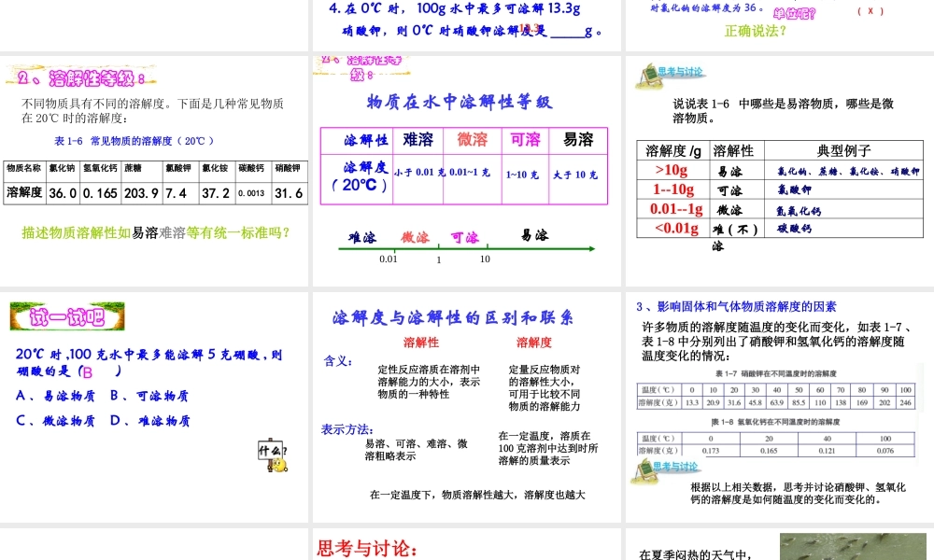The image size is (934, 560).
Task: Click the 什么? signpost smiley icon
Action: click(273, 456)
